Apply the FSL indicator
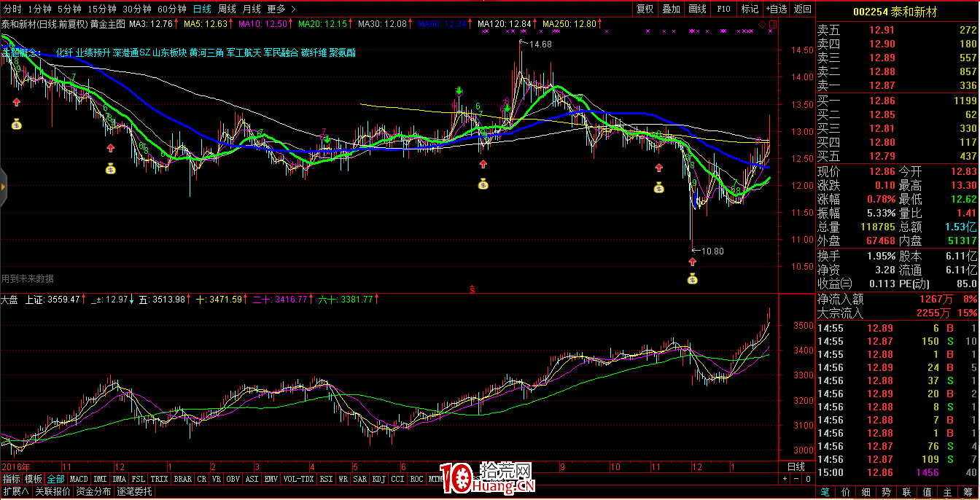Viewport: 980px width, 500px height. coord(139,479)
